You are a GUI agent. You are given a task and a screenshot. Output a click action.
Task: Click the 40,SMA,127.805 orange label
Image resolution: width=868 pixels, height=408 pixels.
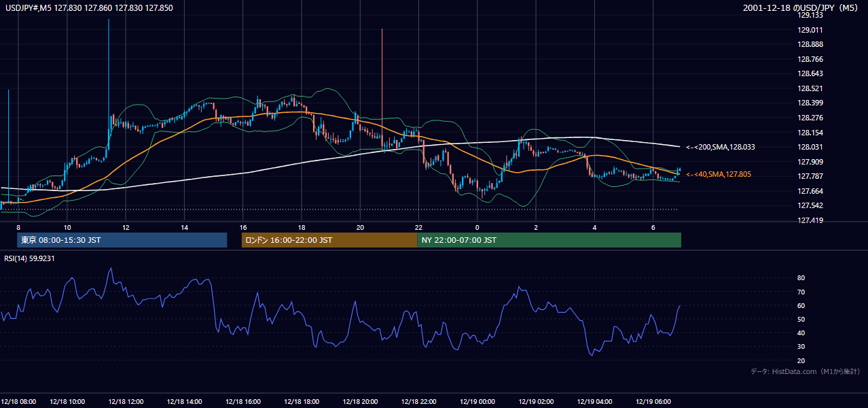click(x=718, y=175)
